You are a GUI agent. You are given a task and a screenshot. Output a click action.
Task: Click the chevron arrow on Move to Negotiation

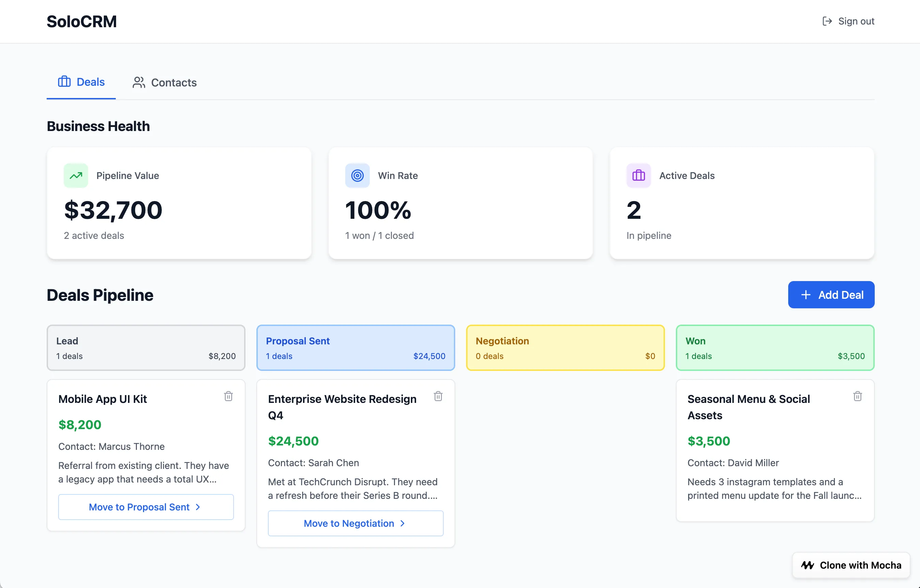(x=402, y=523)
